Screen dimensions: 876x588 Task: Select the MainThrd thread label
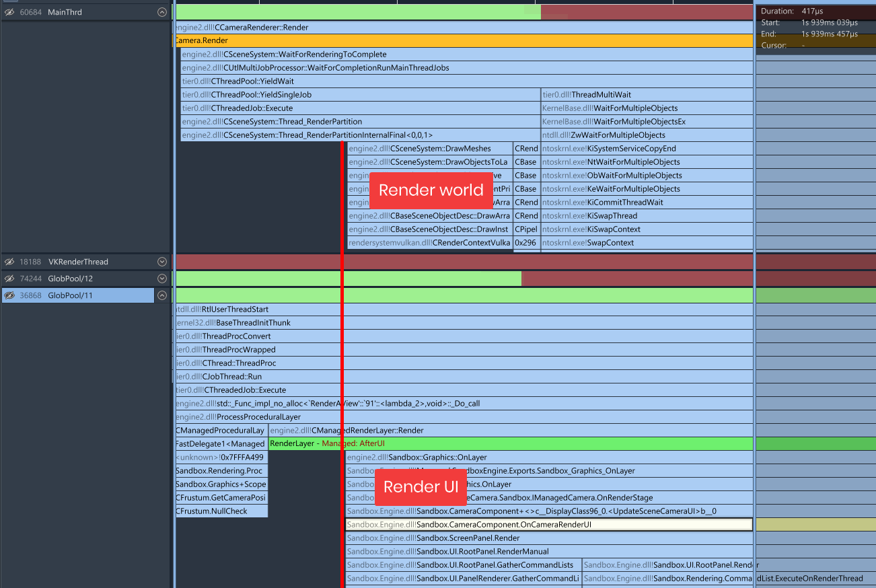[65, 12]
